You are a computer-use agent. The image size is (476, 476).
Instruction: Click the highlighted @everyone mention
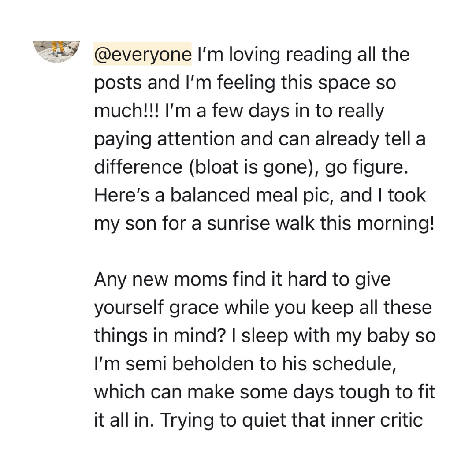[143, 55]
